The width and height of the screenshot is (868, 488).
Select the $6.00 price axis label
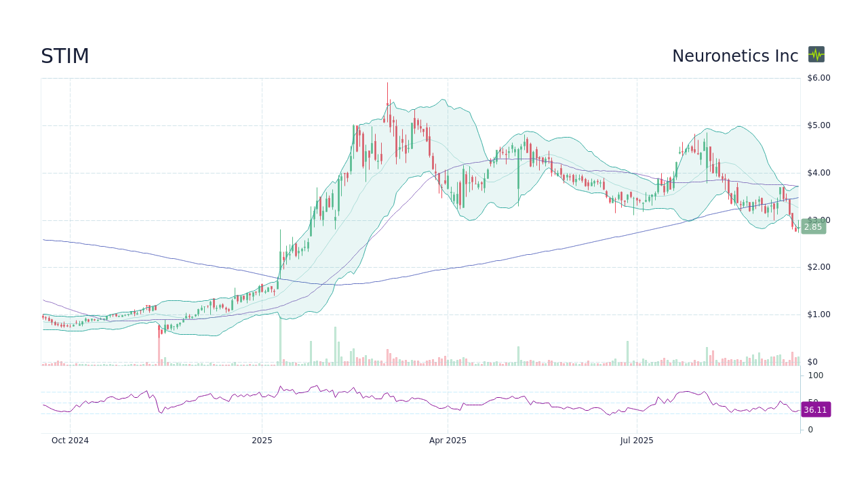(818, 78)
